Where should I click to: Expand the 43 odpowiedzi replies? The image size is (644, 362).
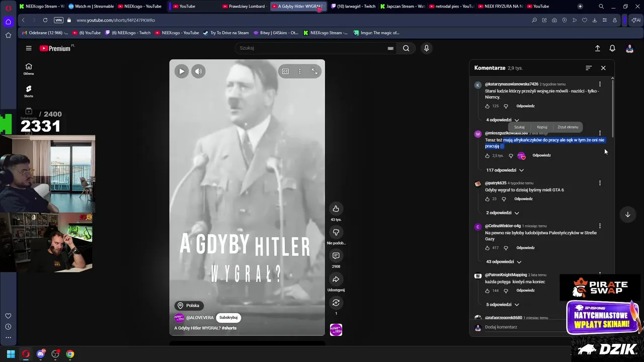pos(504,261)
